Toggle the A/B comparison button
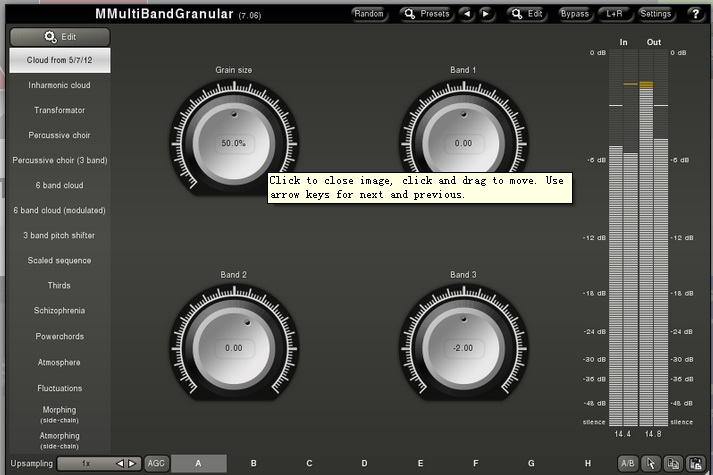The height and width of the screenshot is (475, 713). click(x=628, y=464)
